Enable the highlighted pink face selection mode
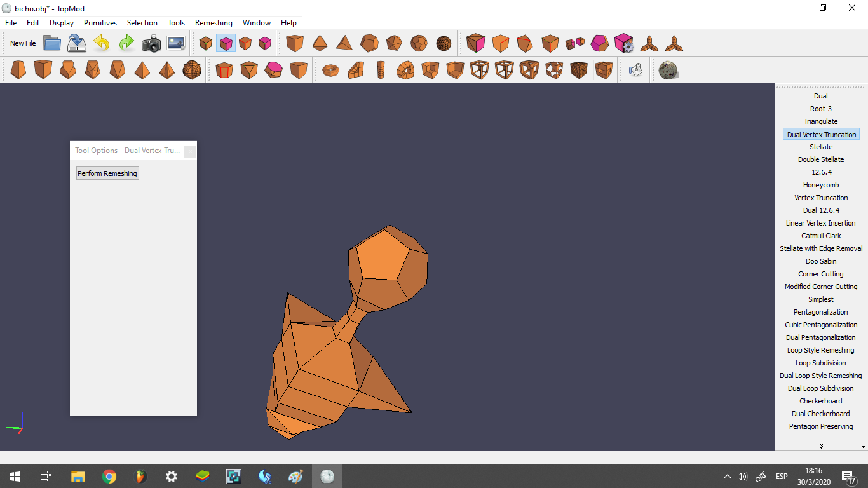Image resolution: width=868 pixels, height=488 pixels. tap(226, 43)
